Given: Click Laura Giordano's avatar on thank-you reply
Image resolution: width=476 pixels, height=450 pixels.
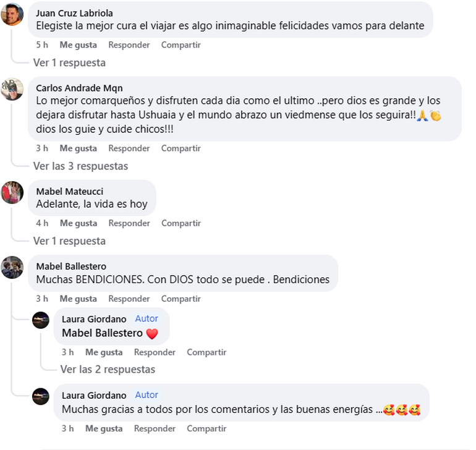Looking at the screenshot, I should point(41,396).
